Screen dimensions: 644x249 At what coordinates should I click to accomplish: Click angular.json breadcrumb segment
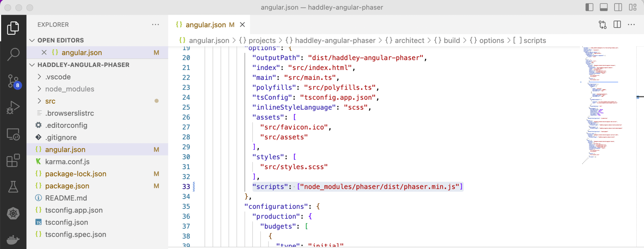tap(204, 41)
